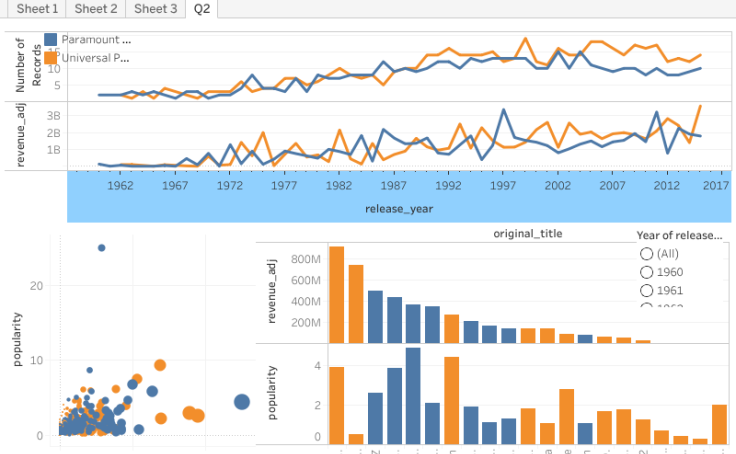The height and width of the screenshot is (454, 736).
Task: Select the Universal P... legend label
Action: pos(95,58)
